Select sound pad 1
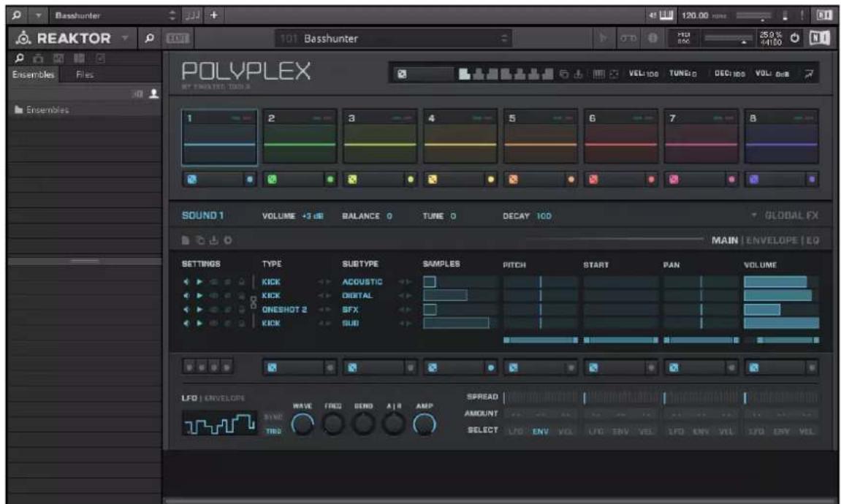 pyautogui.click(x=219, y=137)
